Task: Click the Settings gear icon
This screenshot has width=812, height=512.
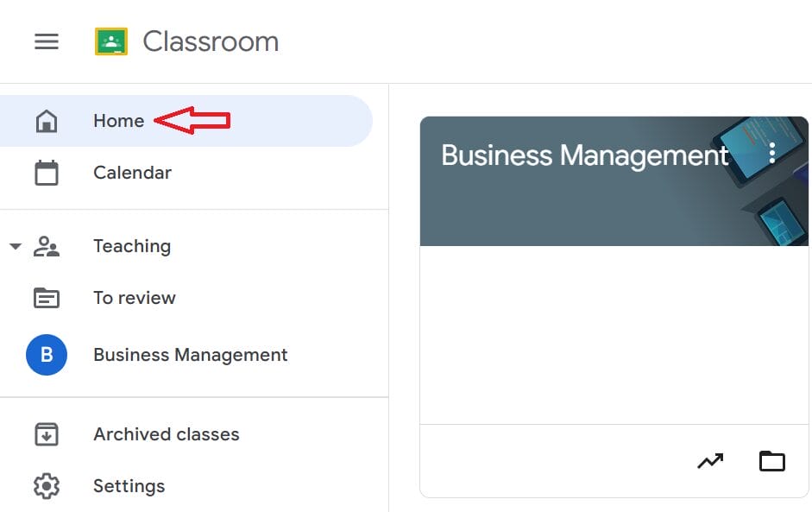Action: point(47,486)
